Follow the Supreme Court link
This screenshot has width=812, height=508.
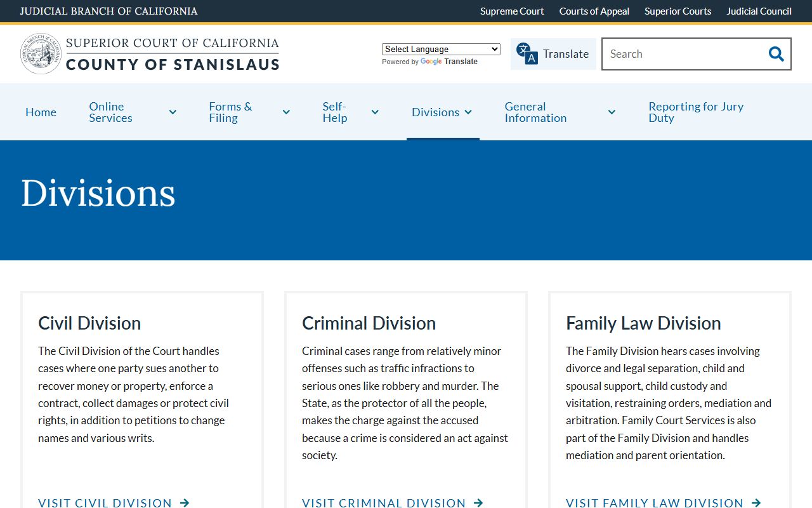(x=512, y=11)
